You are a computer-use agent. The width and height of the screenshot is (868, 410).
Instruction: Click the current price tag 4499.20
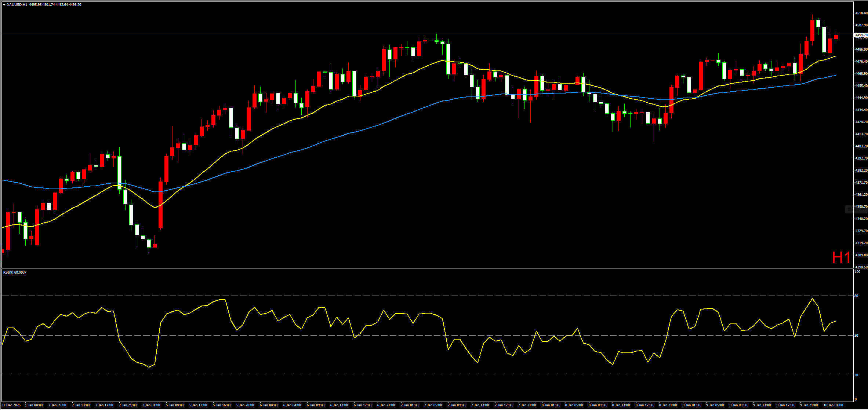coord(861,35)
